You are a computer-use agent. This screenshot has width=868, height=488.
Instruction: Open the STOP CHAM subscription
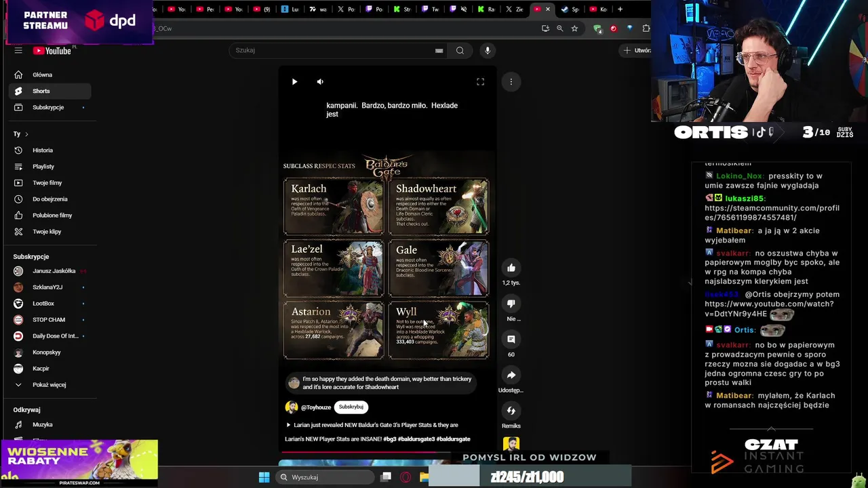50,320
